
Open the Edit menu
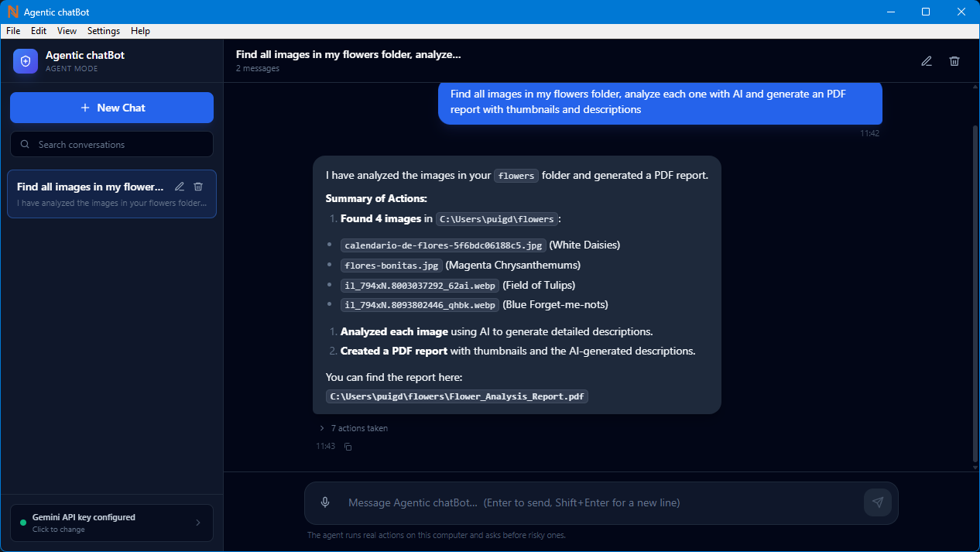coord(39,31)
